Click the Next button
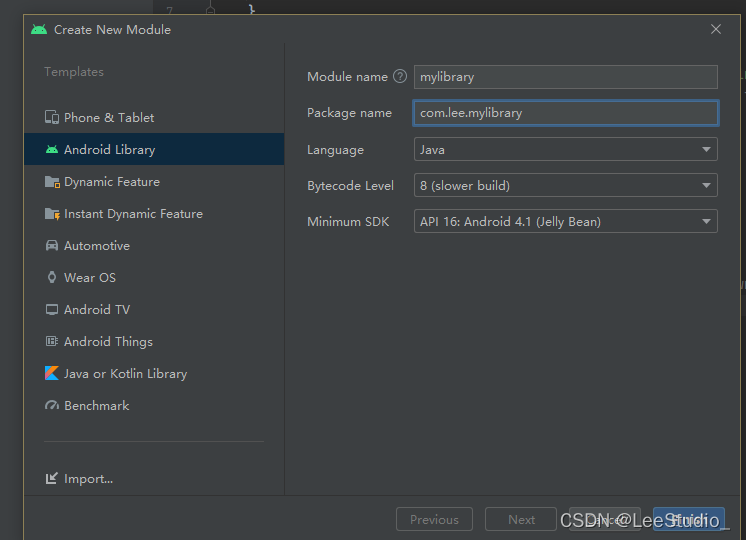This screenshot has height=540, width=746. 521,519
